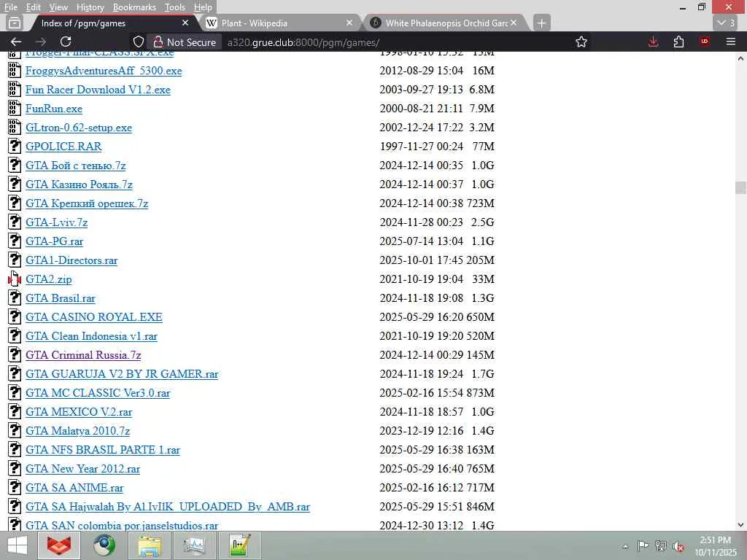This screenshot has width=747, height=560.
Task: Open the View menu
Action: (x=58, y=7)
